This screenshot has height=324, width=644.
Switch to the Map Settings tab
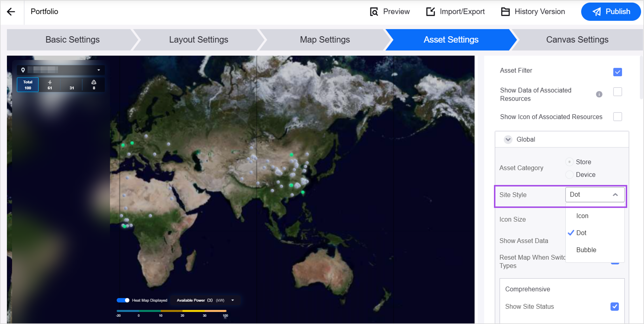tap(324, 39)
